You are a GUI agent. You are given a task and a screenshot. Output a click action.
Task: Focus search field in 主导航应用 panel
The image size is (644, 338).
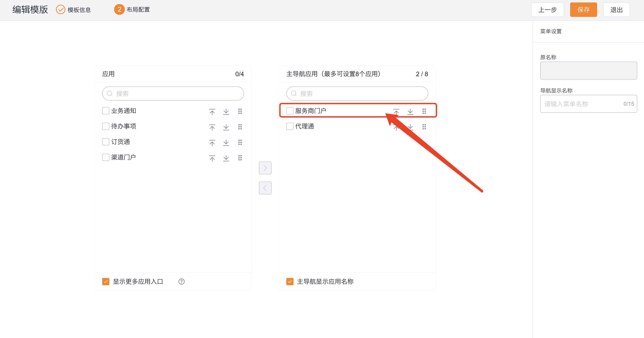pyautogui.click(x=357, y=93)
